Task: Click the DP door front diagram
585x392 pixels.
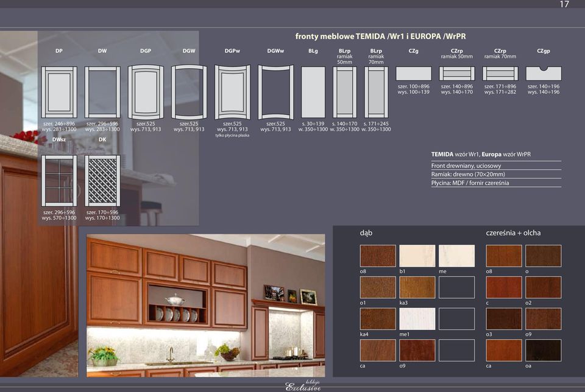Action: 59,92
